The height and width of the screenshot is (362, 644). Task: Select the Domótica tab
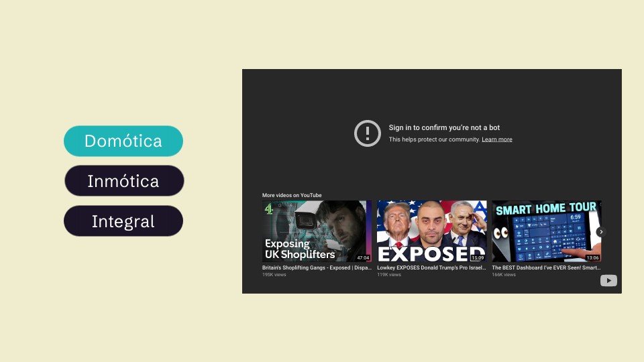pyautogui.click(x=123, y=141)
